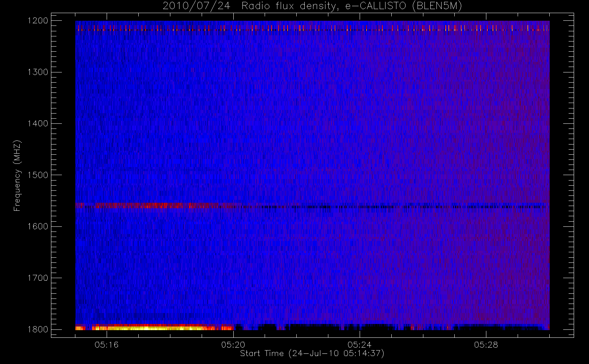
Task: Click the 05:20 time tick label
Action: coord(233,345)
